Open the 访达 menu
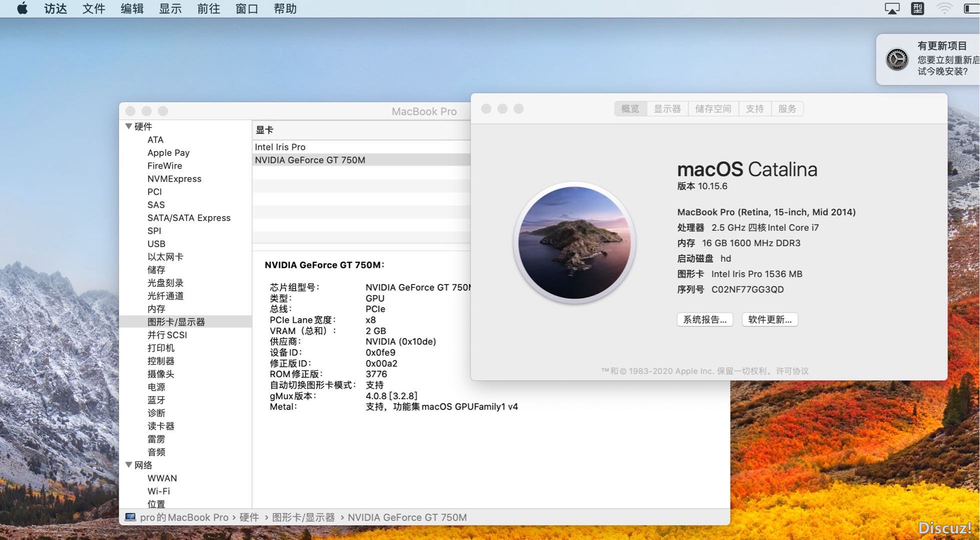Viewport: 980px width, 540px height. click(55, 8)
